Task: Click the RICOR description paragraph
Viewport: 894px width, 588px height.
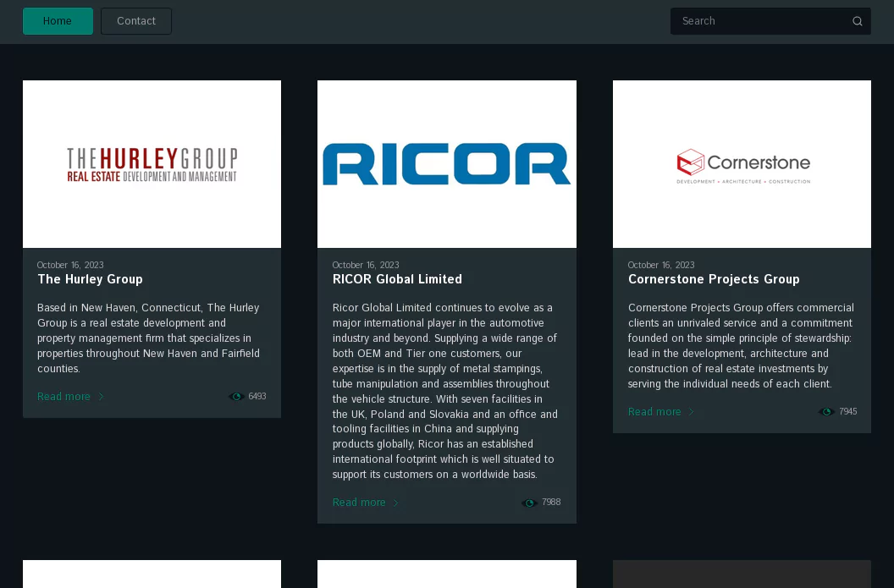Action: [446, 392]
